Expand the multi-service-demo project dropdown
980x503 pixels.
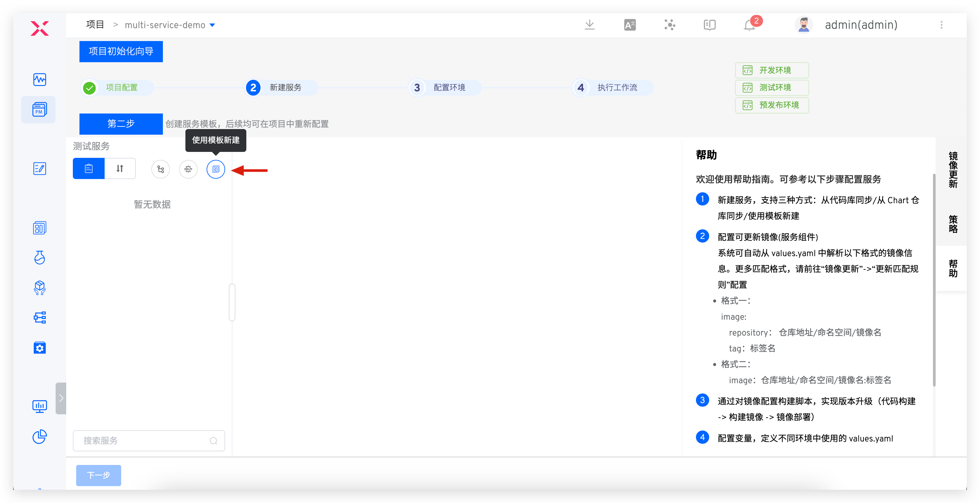pos(212,25)
